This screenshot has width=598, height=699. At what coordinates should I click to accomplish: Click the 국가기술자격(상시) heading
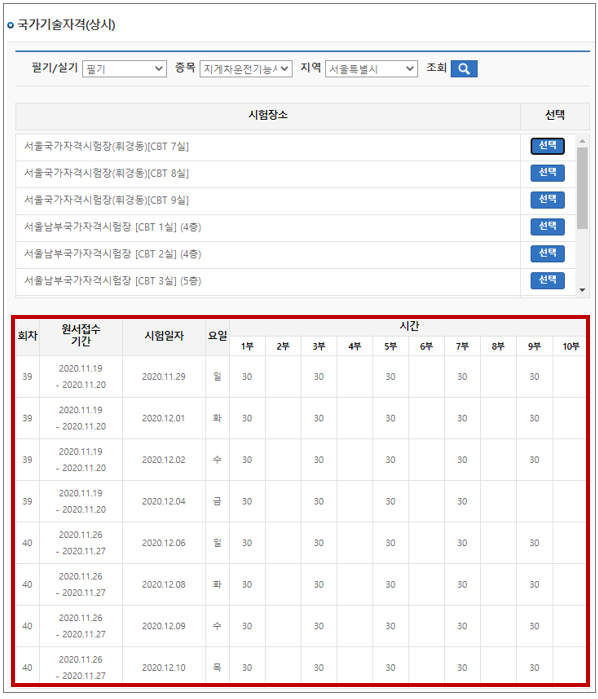pos(66,25)
